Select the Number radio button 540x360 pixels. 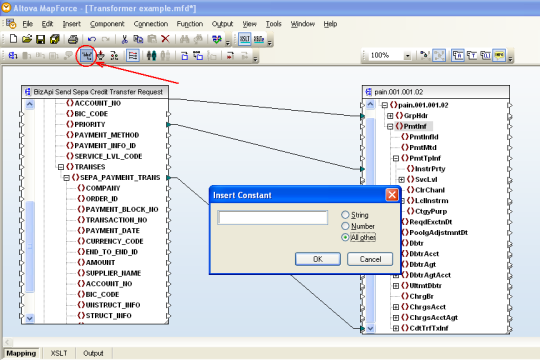[x=345, y=226]
